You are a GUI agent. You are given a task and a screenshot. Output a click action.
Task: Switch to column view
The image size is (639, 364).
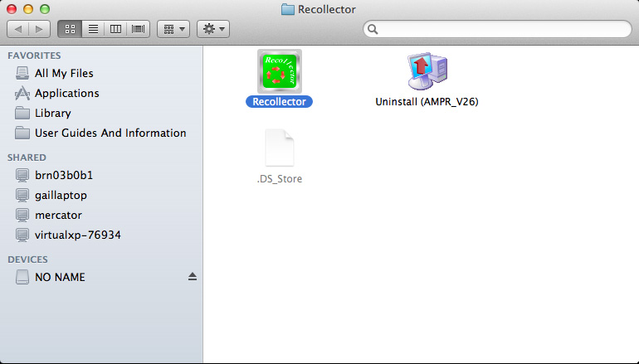pyautogui.click(x=115, y=29)
